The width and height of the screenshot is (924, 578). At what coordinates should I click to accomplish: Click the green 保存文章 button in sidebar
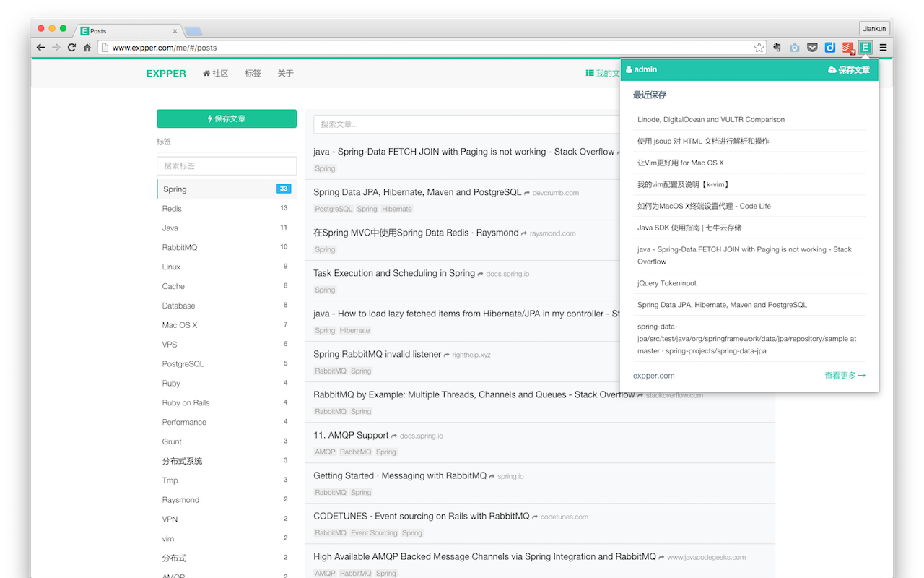click(x=227, y=118)
